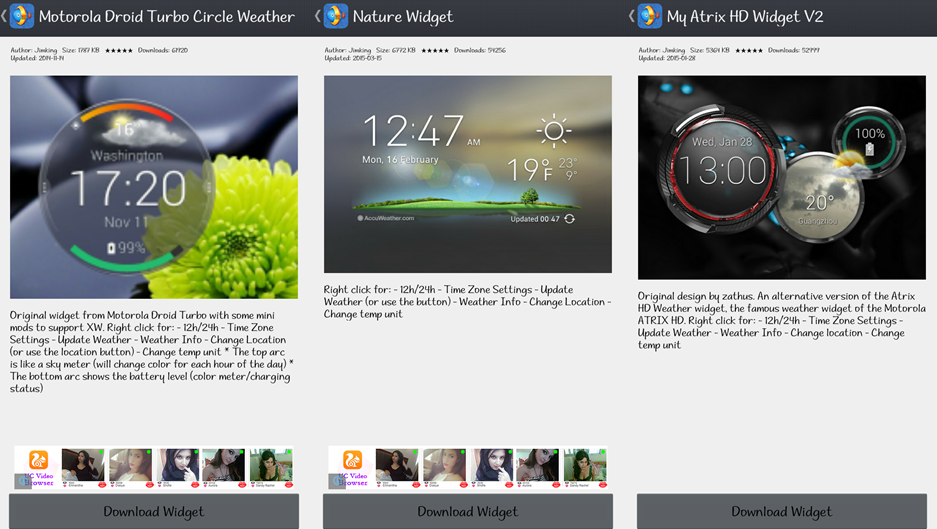Image resolution: width=937 pixels, height=529 pixels.
Task: Tap the Emantha ad photo under Motorola screen
Action: [83, 467]
